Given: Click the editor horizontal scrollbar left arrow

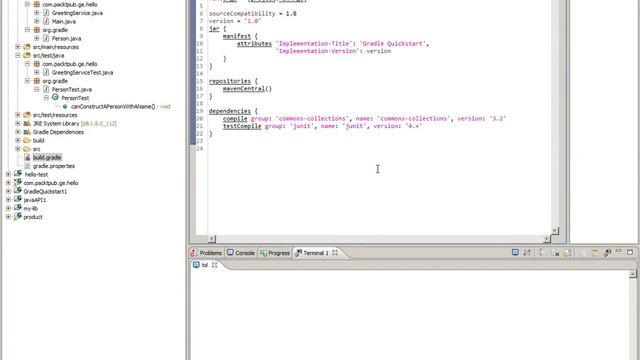Looking at the screenshot, I should 212,239.
